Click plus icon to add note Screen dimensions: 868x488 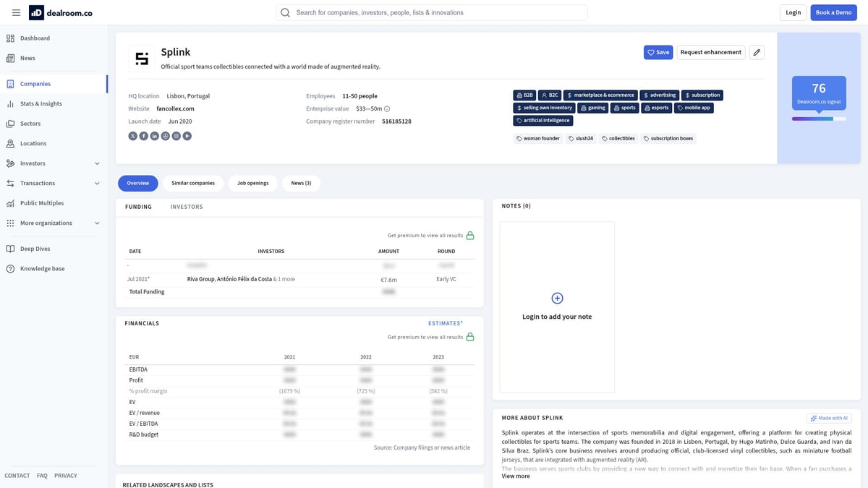[x=557, y=298]
